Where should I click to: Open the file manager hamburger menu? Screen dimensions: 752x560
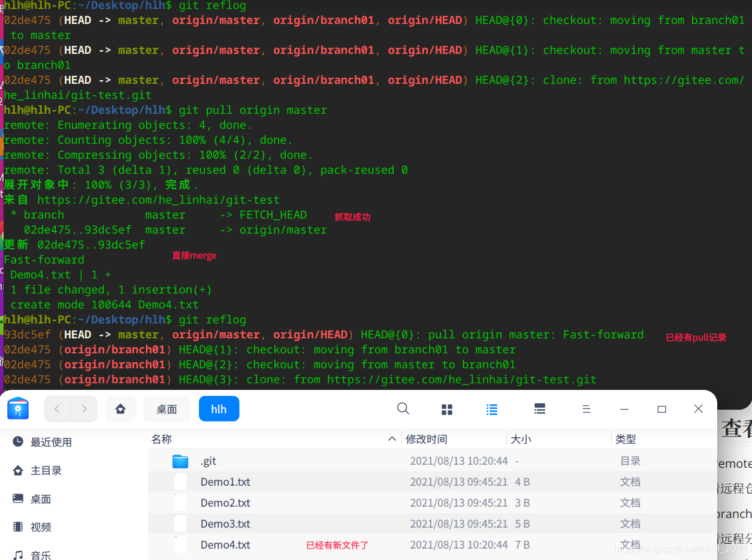587,409
